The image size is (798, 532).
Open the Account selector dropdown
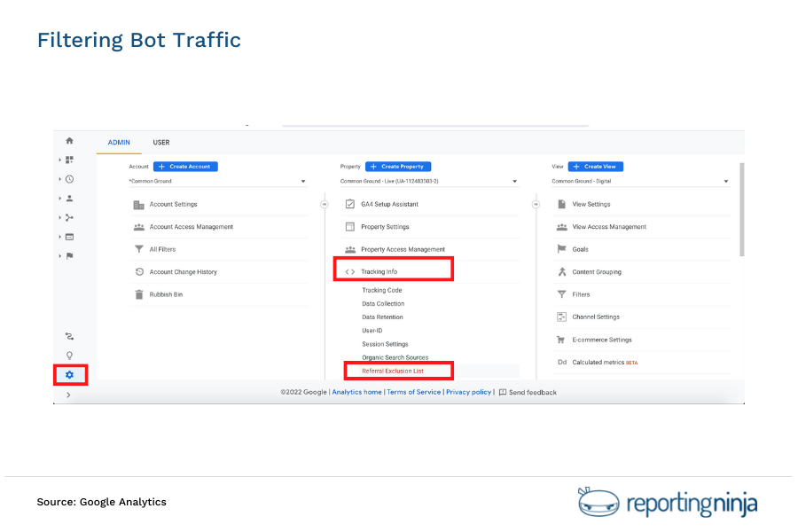217,181
